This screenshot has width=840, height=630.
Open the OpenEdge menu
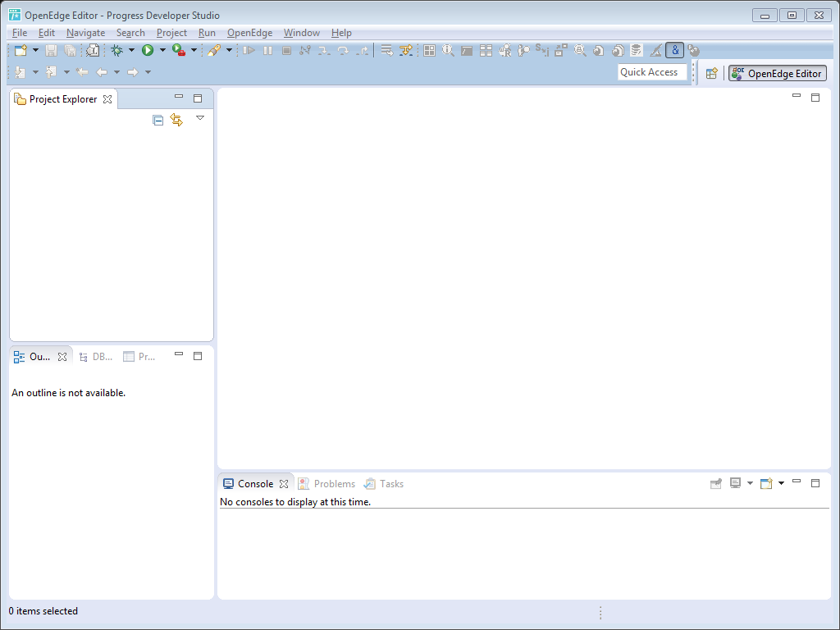[x=249, y=33]
